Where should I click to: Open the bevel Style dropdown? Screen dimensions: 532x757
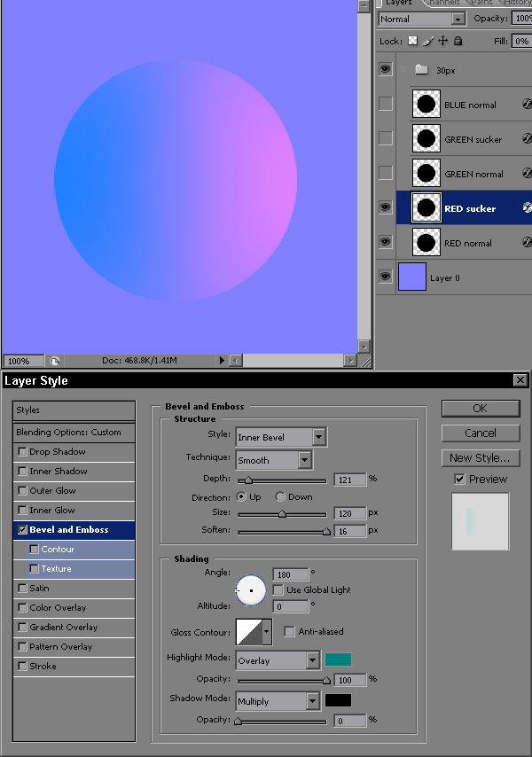pos(319,436)
